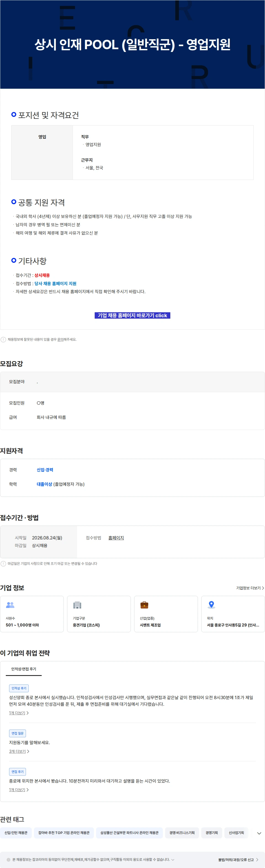Click the 위치 서울 종로구 인사동5길 card
The height and width of the screenshot is (868, 265).
pyautogui.click(x=233, y=614)
